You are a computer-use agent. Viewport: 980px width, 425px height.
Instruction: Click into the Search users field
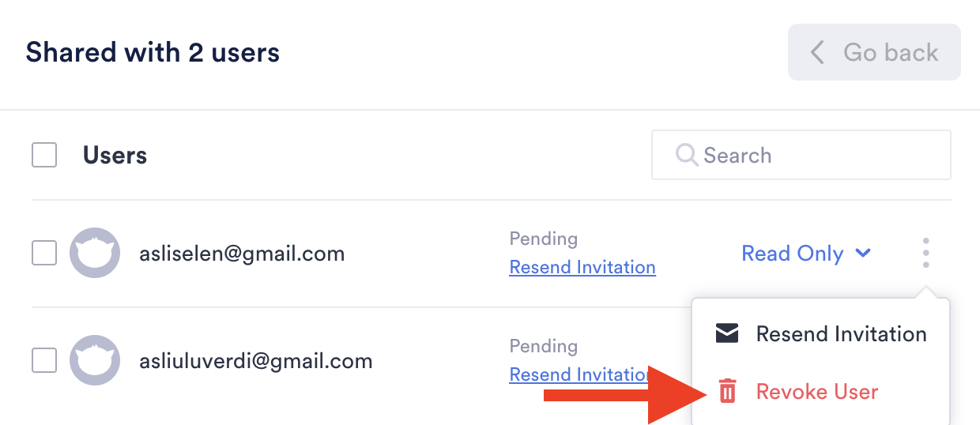tap(814, 155)
